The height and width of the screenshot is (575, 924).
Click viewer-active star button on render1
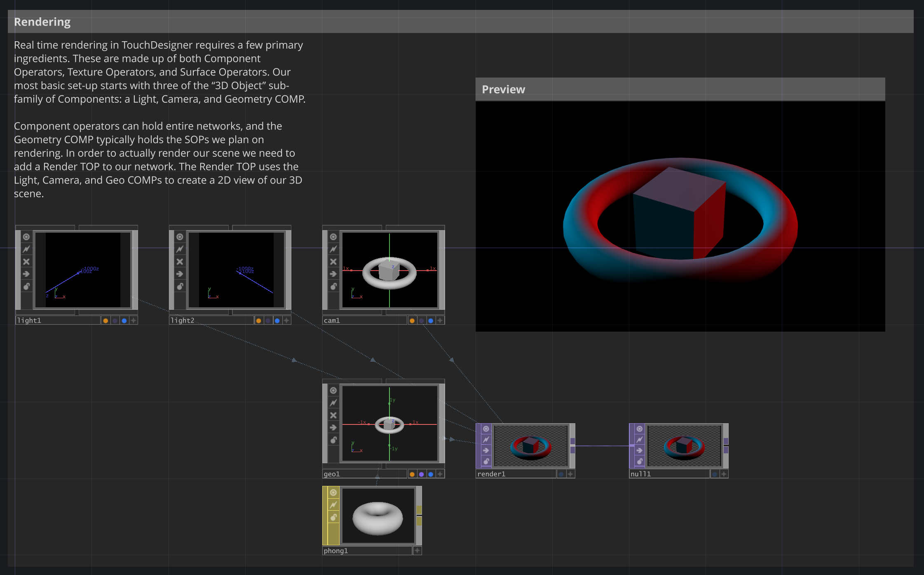click(570, 474)
